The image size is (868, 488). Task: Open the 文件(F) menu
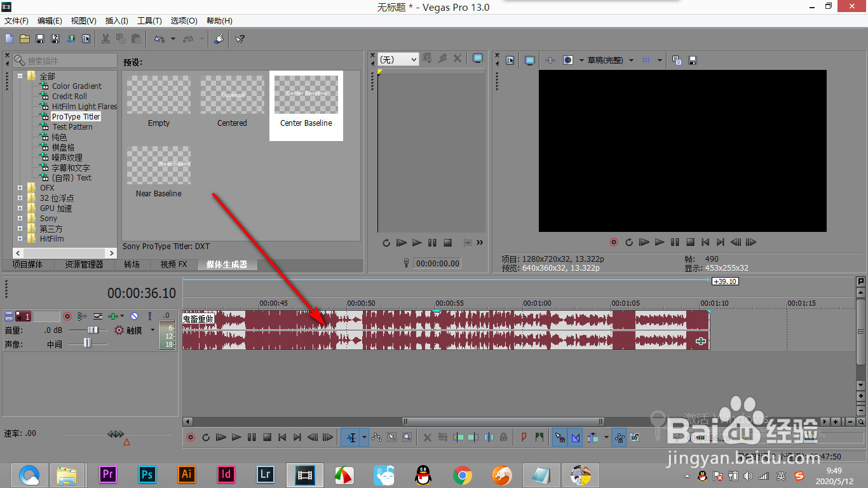[17, 21]
